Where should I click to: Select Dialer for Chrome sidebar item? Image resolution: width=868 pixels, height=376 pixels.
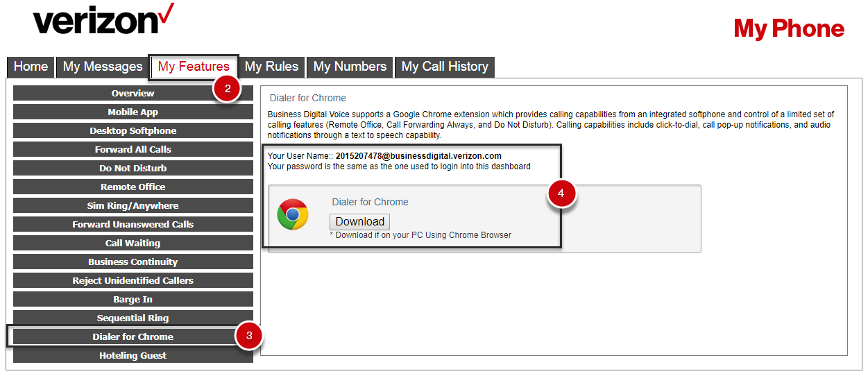click(133, 336)
